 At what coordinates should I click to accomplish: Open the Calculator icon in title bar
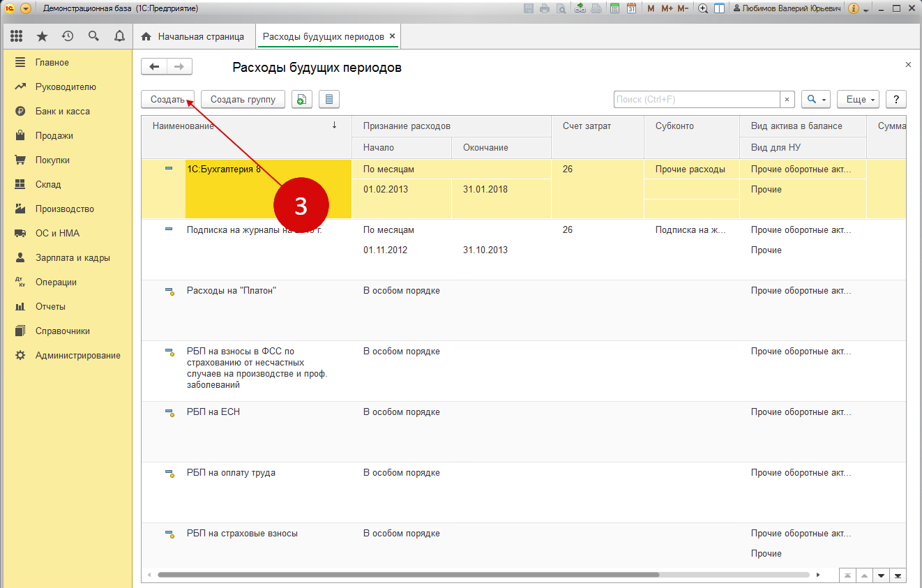click(x=614, y=8)
